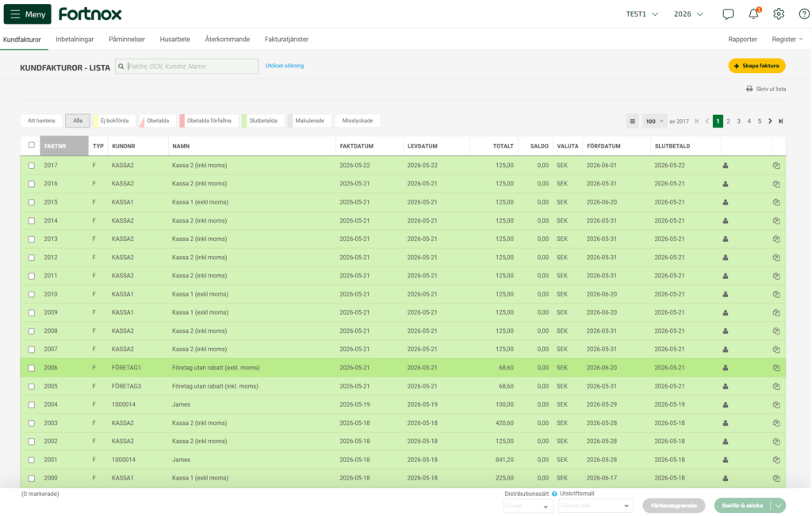Select the checkbox for invoice 2015
This screenshot has height=516, width=812.
click(x=32, y=202)
